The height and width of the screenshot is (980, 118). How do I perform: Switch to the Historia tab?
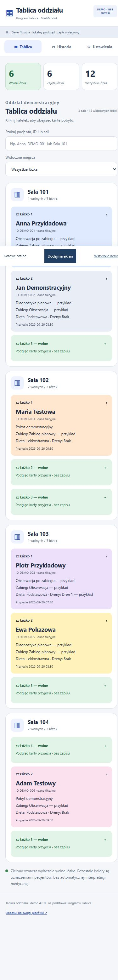pyautogui.click(x=61, y=47)
